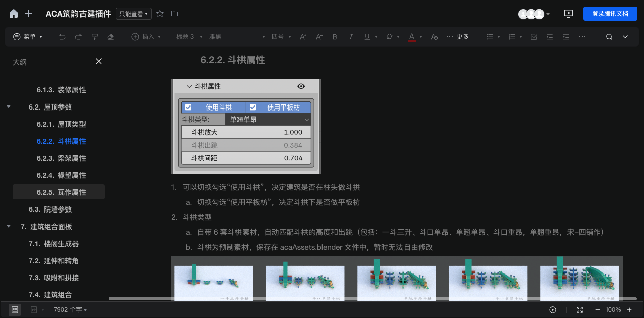Click the 斗栱属性 panel screenshot image
Viewport: 644px width, 318px height.
246,126
